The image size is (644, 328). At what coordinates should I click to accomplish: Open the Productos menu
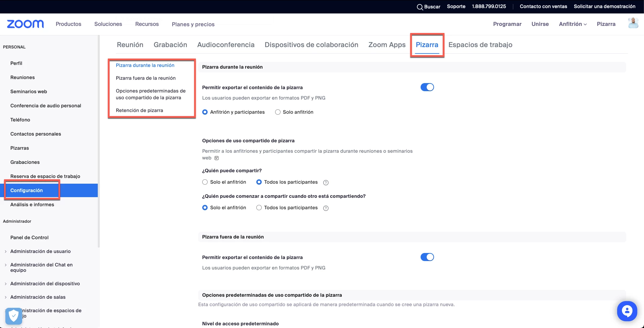pyautogui.click(x=69, y=24)
